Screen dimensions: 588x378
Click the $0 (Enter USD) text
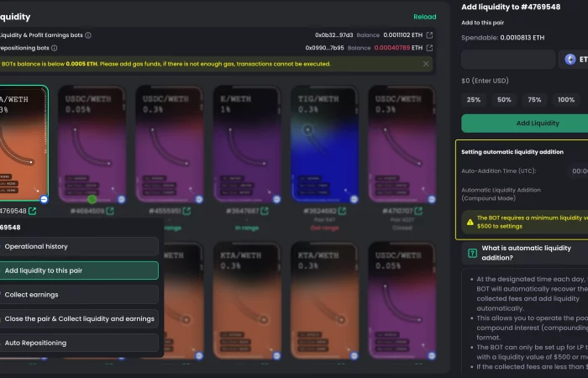[x=485, y=81]
